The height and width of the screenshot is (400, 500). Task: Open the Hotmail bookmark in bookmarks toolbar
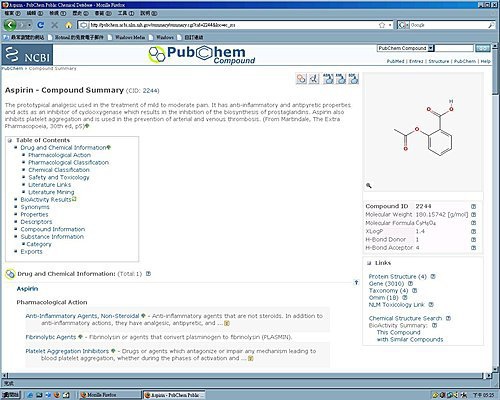76,37
